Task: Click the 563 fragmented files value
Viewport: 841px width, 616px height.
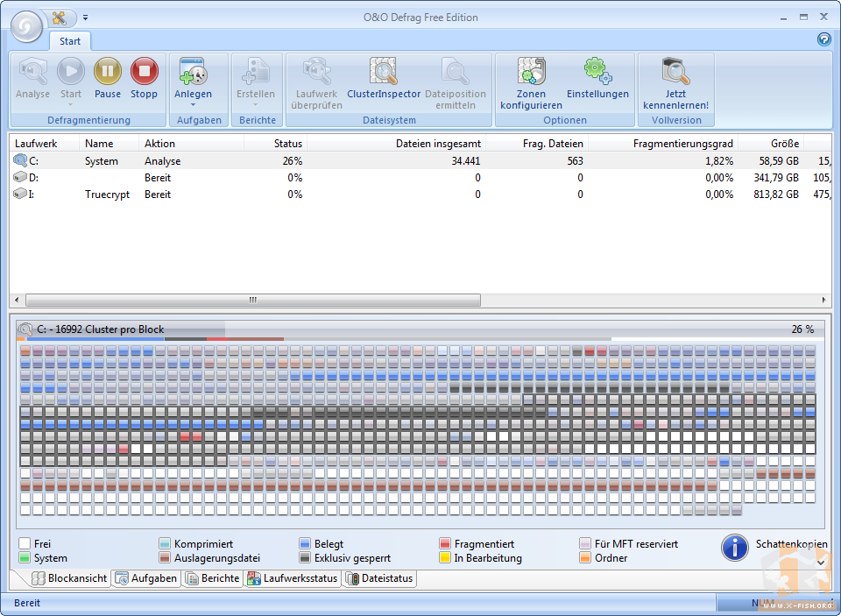Action: point(575,161)
